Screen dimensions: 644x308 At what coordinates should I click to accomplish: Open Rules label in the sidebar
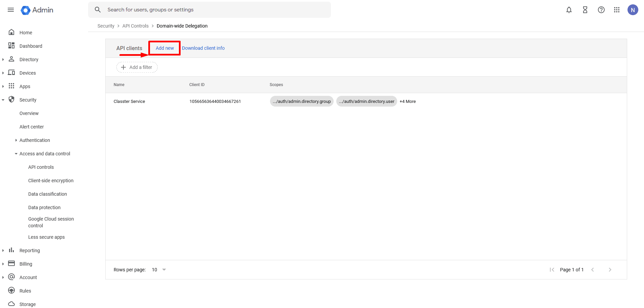point(25,291)
